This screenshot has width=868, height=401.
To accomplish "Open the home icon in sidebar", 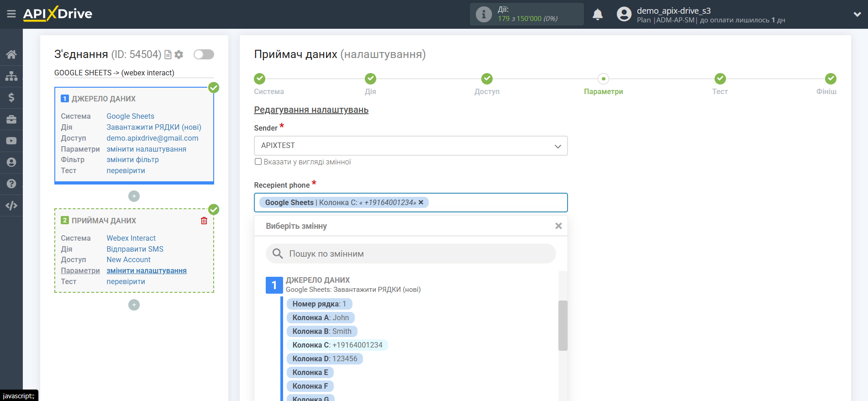I will coord(11,54).
